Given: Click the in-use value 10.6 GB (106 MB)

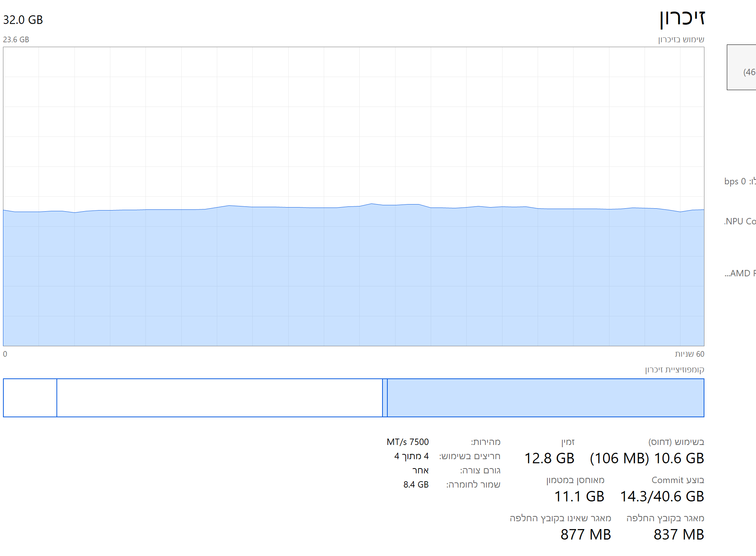Looking at the screenshot, I should (646, 458).
